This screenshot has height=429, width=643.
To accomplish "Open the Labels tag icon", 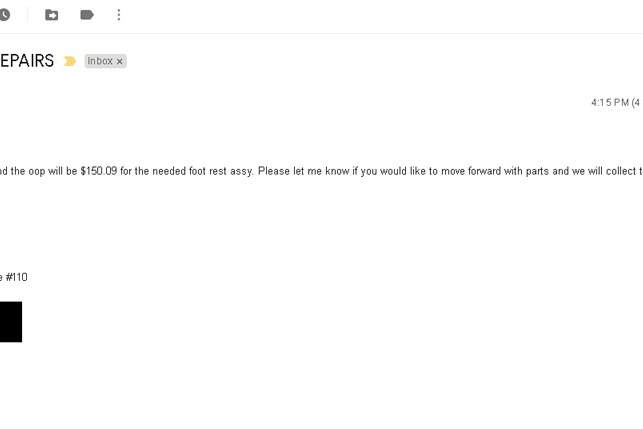I will click(87, 15).
